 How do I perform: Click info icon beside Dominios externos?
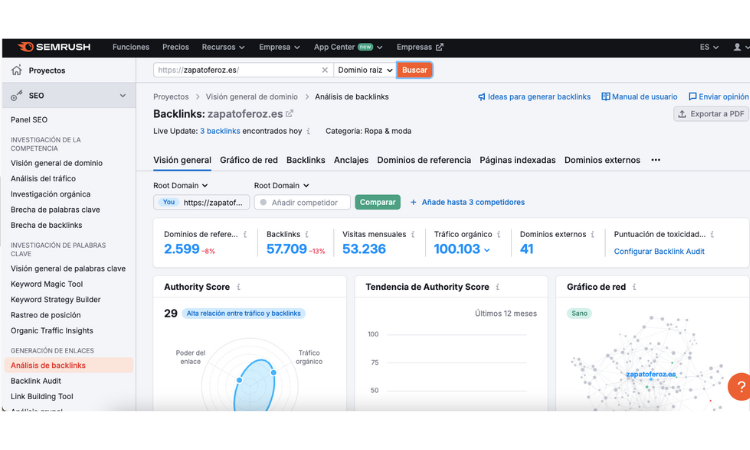(x=593, y=234)
